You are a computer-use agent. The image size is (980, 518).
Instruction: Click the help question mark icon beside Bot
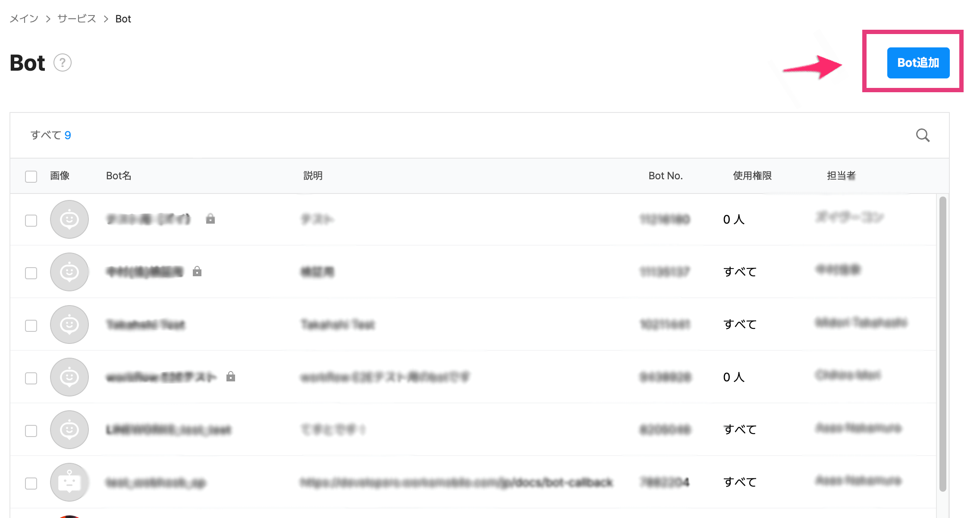[x=63, y=63]
